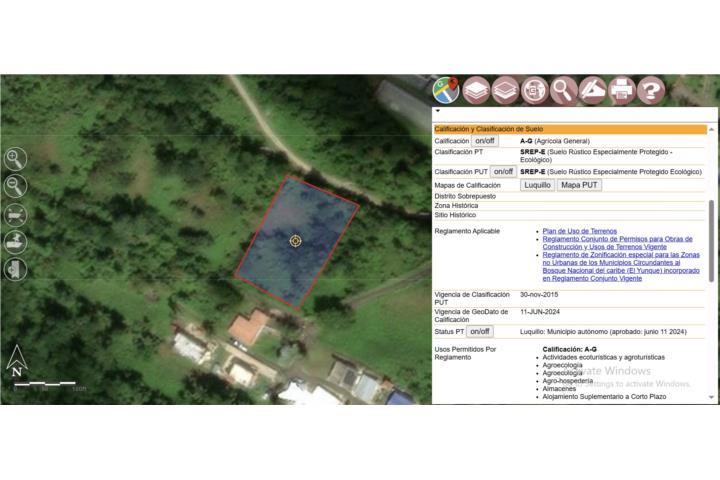
Task: Click the first stacked layers icon
Action: 475,90
